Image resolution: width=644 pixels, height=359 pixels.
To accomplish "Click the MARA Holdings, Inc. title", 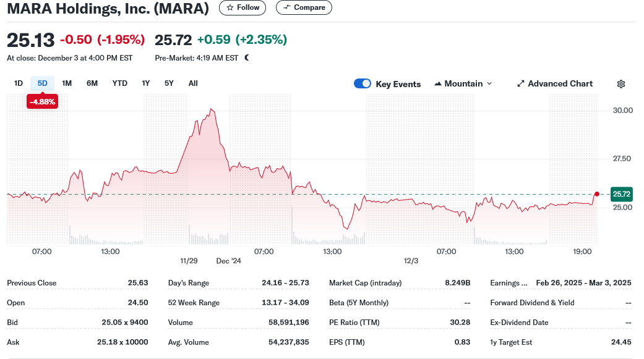I will click(x=108, y=8).
